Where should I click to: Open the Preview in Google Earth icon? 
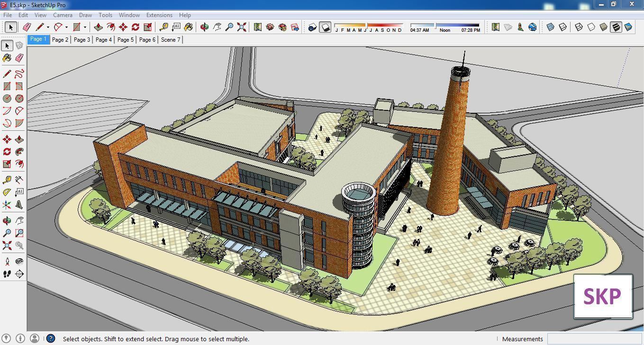point(533,27)
